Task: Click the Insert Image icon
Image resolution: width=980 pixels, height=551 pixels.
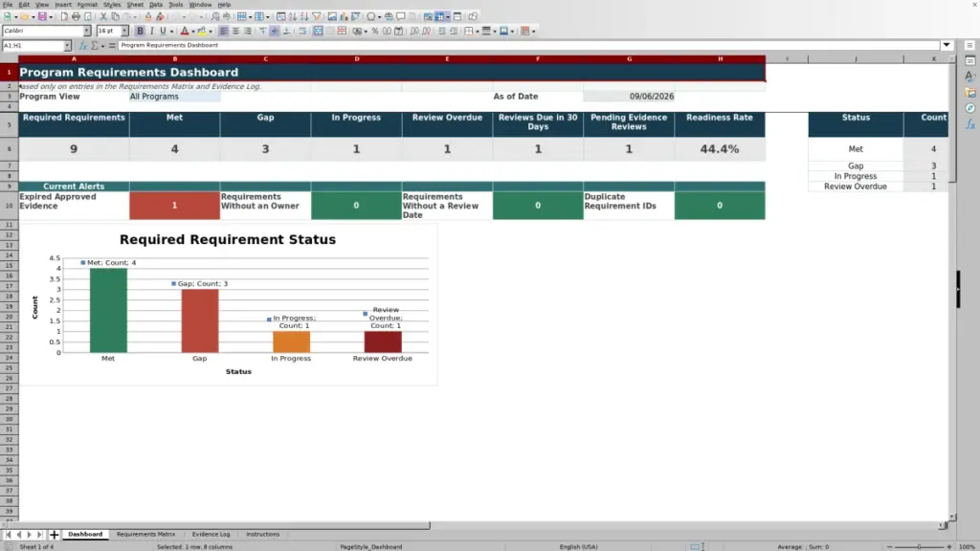Action: pyautogui.click(x=332, y=16)
